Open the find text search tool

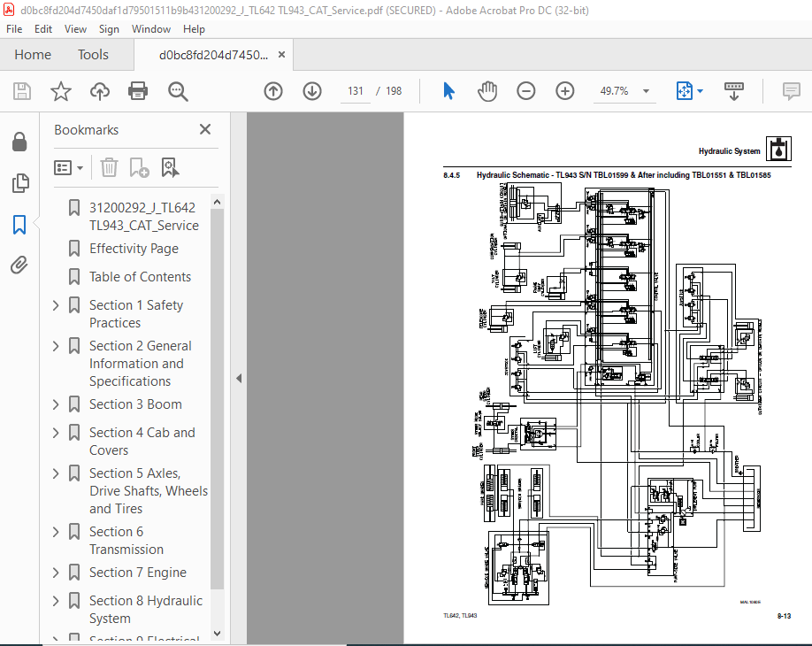pyautogui.click(x=178, y=91)
